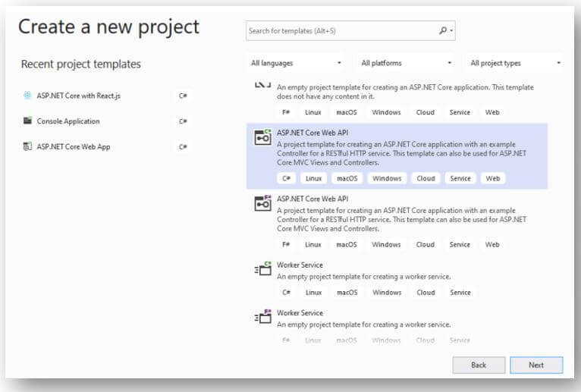Click C# label beside ASP.NET Core with React.js
This screenshot has height=392, width=581.
[x=183, y=96]
